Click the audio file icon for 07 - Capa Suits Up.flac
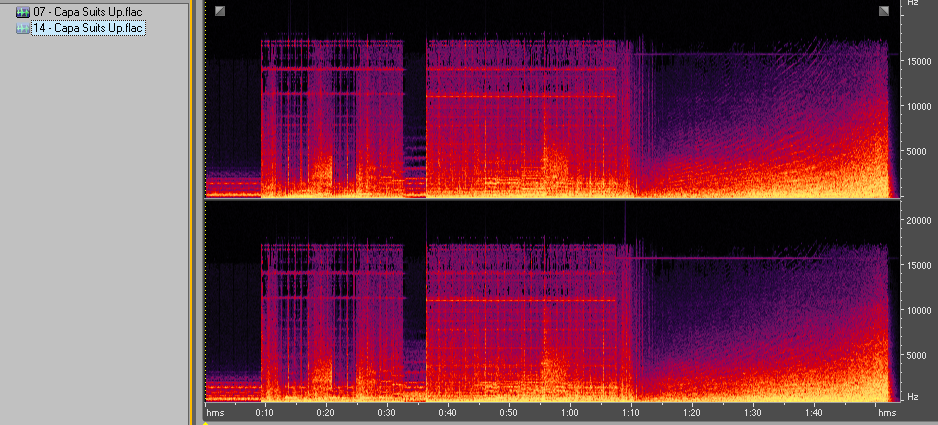The height and width of the screenshot is (425, 938). pyautogui.click(x=23, y=12)
